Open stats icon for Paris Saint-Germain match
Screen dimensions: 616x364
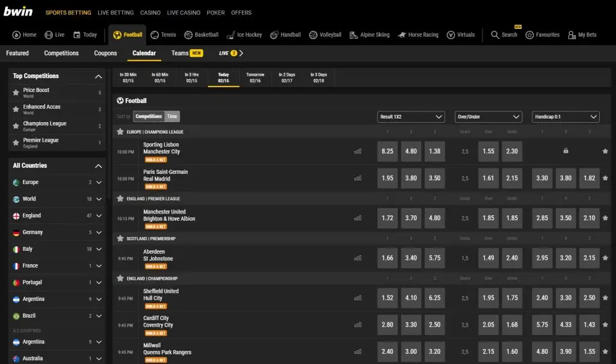pos(358,179)
